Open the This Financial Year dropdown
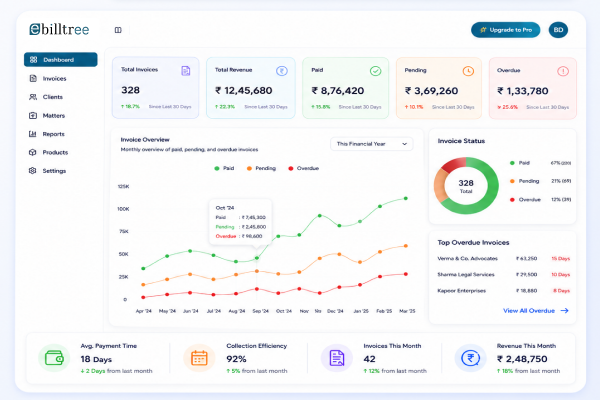 click(372, 144)
